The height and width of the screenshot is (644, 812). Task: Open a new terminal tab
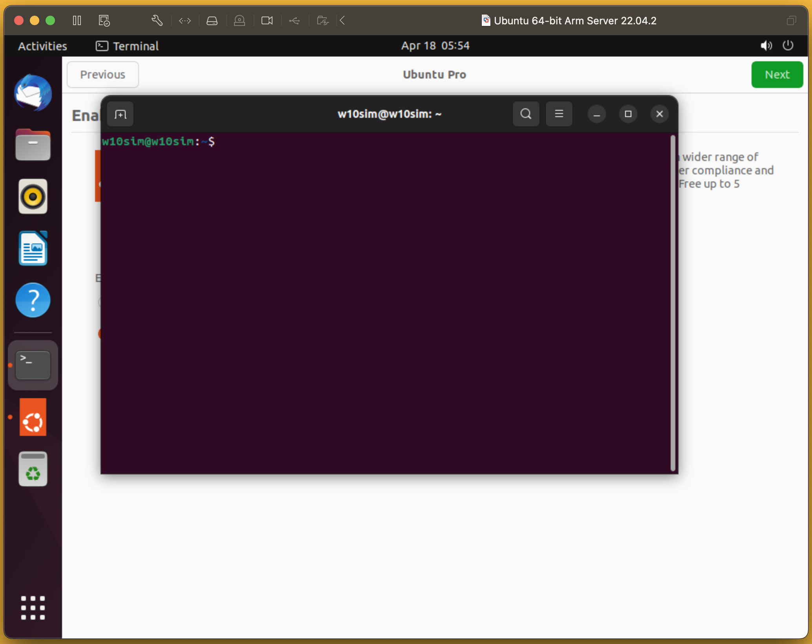(x=120, y=114)
